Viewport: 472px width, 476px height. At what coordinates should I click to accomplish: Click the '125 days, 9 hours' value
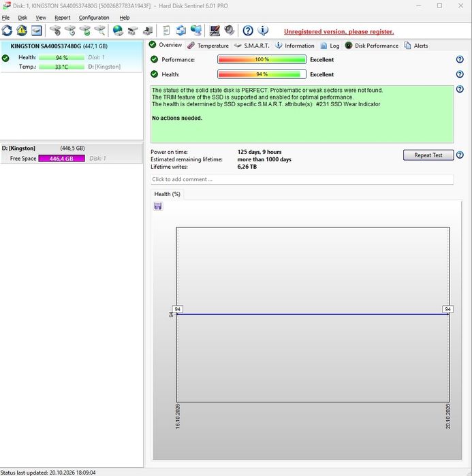click(x=259, y=152)
